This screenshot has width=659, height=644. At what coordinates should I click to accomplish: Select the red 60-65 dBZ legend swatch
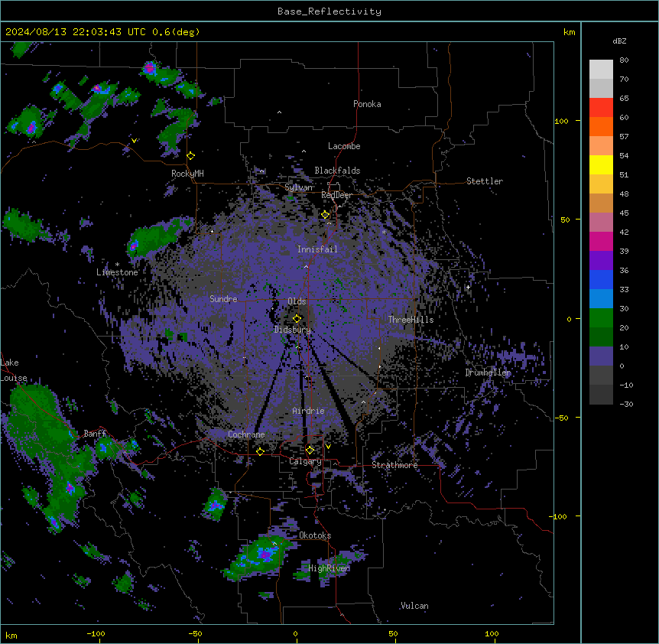coord(601,108)
